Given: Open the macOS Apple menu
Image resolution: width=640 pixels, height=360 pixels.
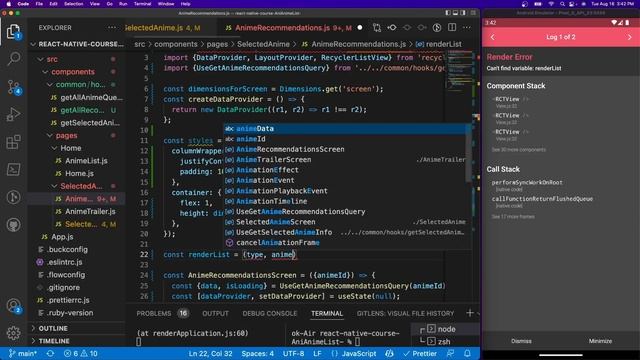Looking at the screenshot, I should 9,4.
